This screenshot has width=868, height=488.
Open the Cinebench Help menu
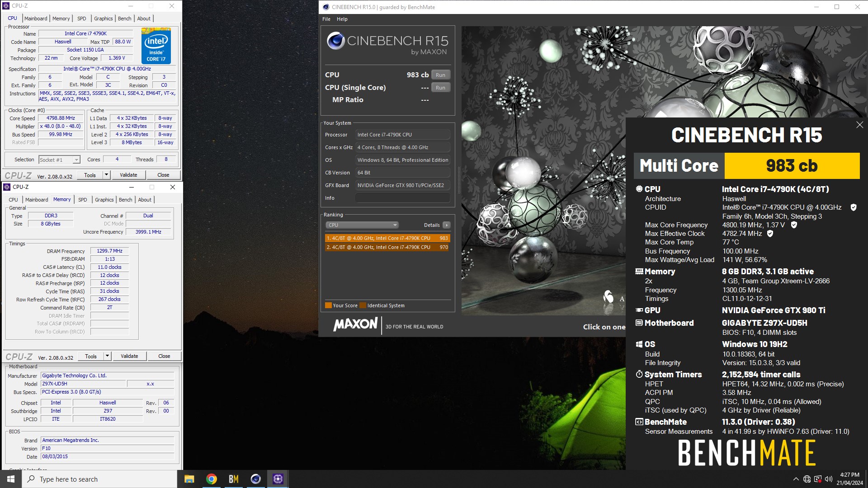342,19
